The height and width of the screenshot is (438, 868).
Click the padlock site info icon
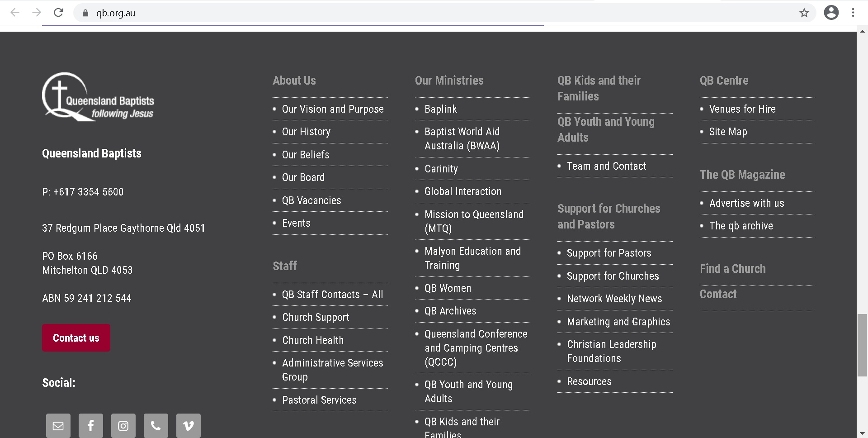coord(85,13)
